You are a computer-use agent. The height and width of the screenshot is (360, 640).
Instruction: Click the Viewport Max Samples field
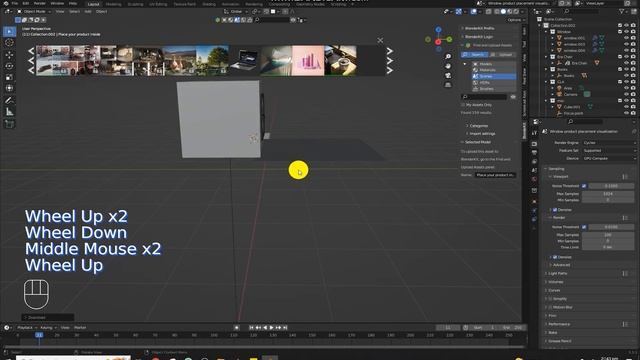(x=608, y=194)
